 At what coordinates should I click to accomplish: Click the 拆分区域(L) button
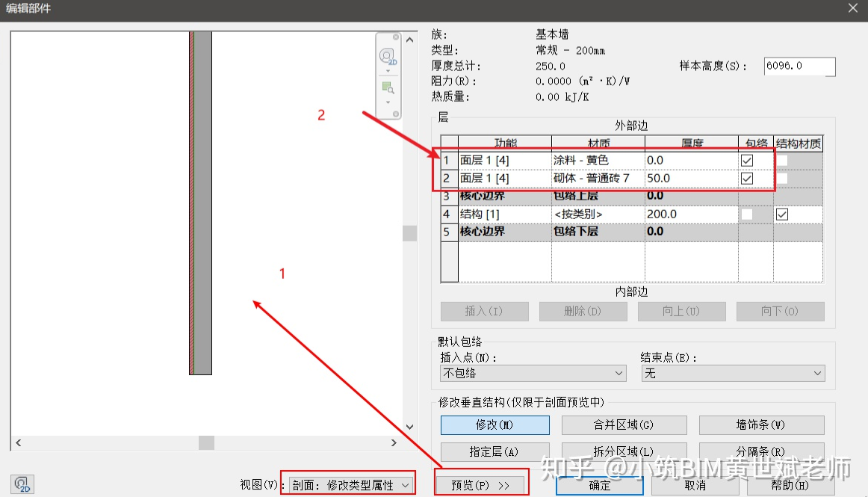[624, 451]
